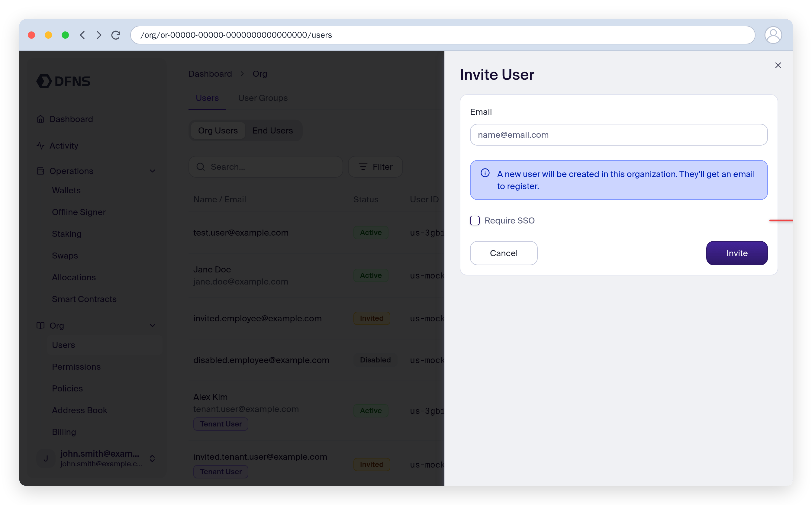The height and width of the screenshot is (505, 812).
Task: Open Wallets in the sidebar
Action: [66, 190]
